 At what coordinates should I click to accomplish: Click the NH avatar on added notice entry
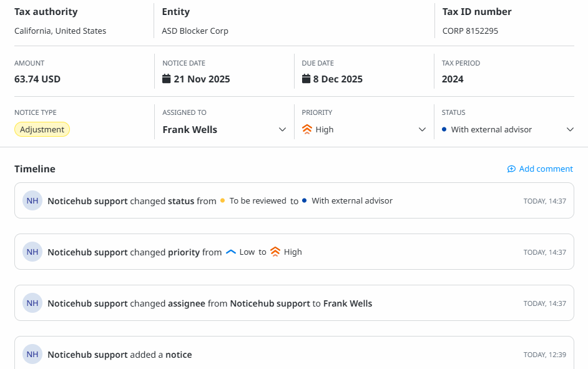click(x=32, y=354)
